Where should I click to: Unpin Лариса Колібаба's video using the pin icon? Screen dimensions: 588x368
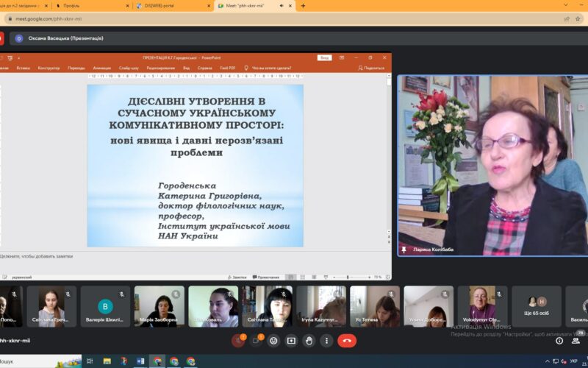pos(404,250)
